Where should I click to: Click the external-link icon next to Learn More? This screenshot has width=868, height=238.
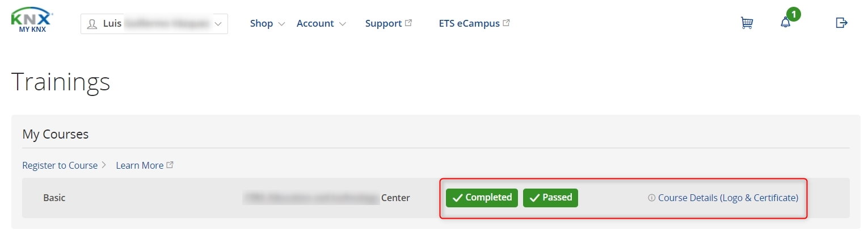point(170,165)
